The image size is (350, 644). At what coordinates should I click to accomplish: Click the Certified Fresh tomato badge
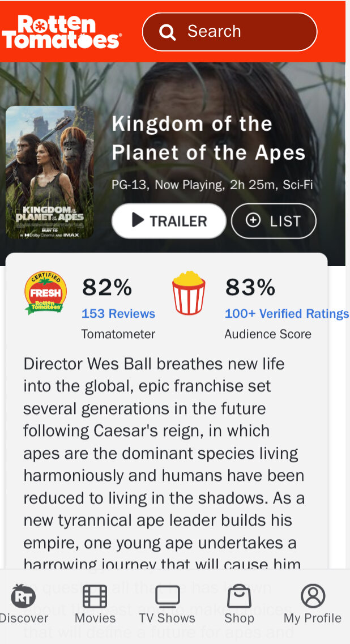click(46, 292)
